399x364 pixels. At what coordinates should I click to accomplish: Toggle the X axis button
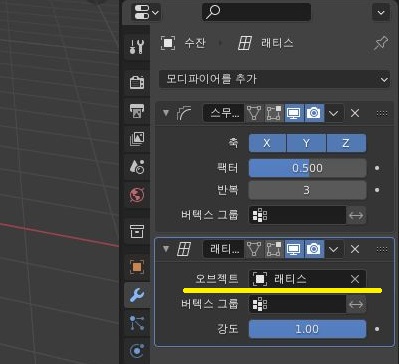click(267, 143)
